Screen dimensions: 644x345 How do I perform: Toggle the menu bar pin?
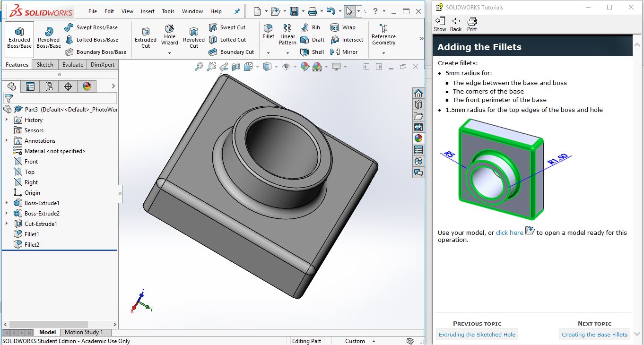point(237,11)
